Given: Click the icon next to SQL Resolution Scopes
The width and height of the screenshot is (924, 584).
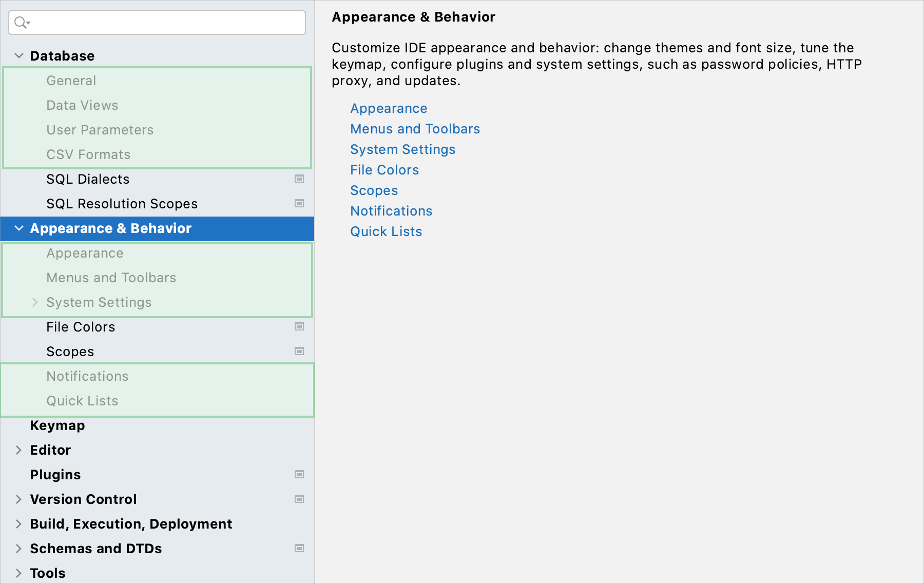Looking at the screenshot, I should [298, 203].
